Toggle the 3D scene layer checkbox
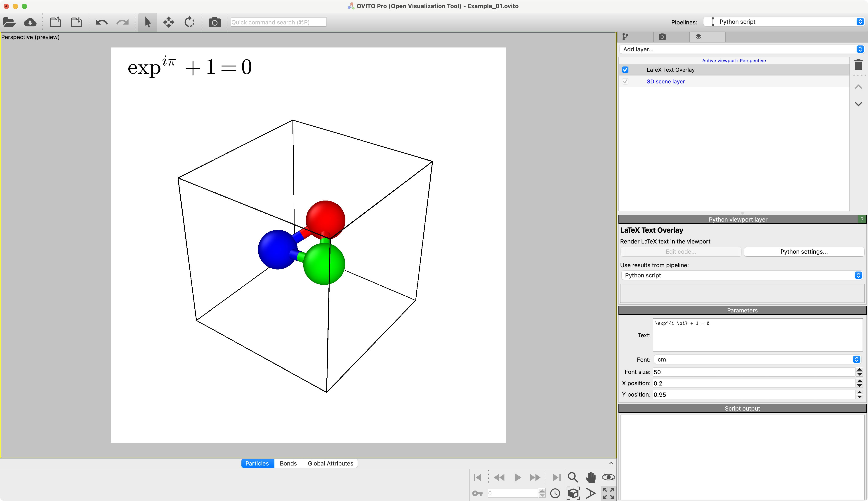 [625, 82]
